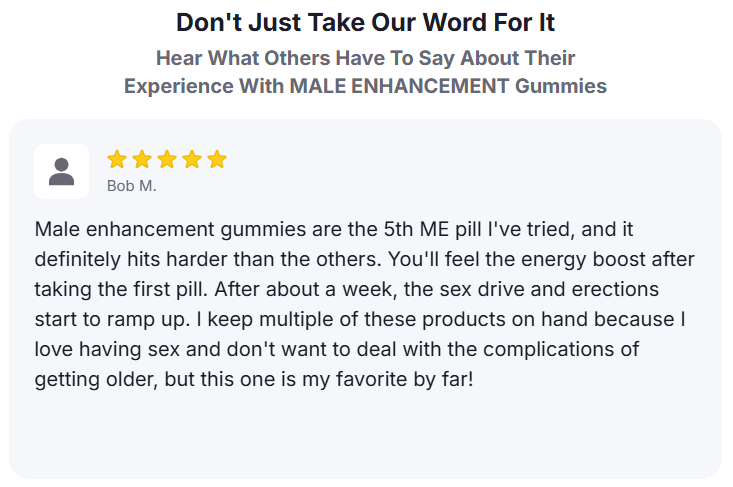Click the first yellow rating star
Viewport: 733px width, 487px height.
pyautogui.click(x=117, y=159)
